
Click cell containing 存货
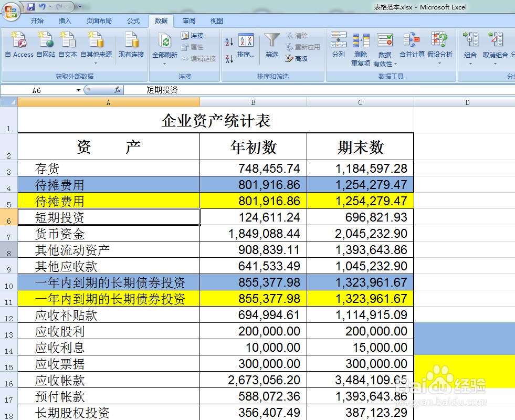point(109,168)
